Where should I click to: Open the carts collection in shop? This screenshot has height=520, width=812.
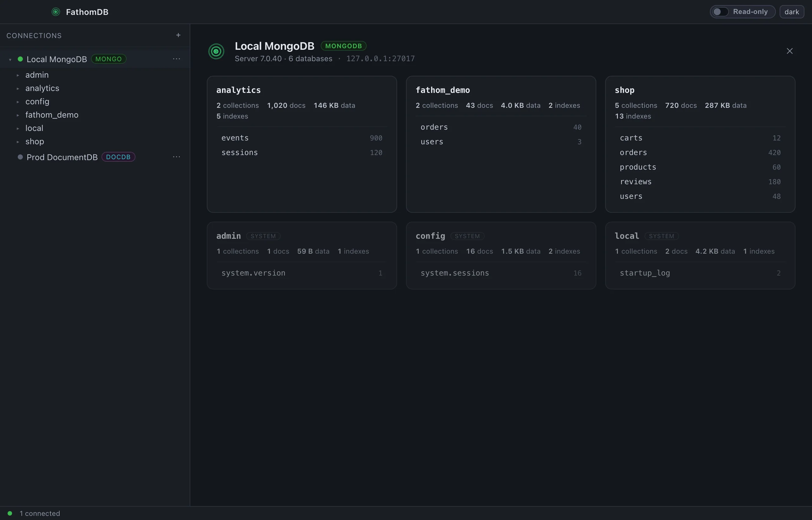point(700,138)
